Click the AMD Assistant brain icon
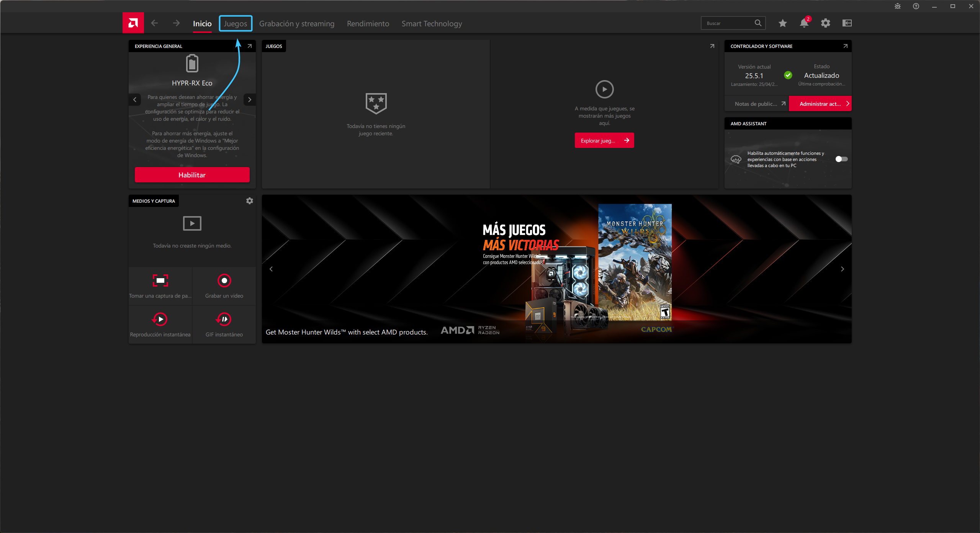This screenshot has width=980, height=533. [x=736, y=159]
